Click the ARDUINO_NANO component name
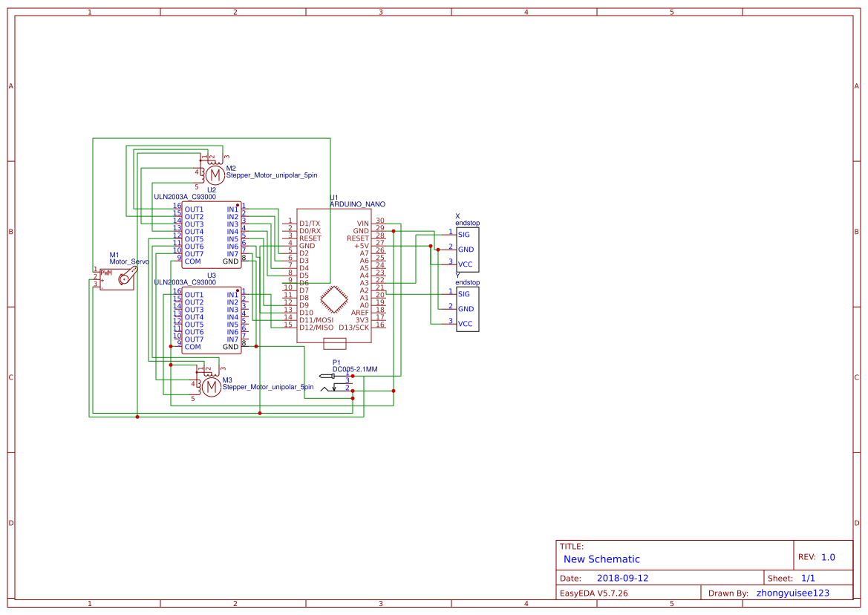 [x=357, y=204]
